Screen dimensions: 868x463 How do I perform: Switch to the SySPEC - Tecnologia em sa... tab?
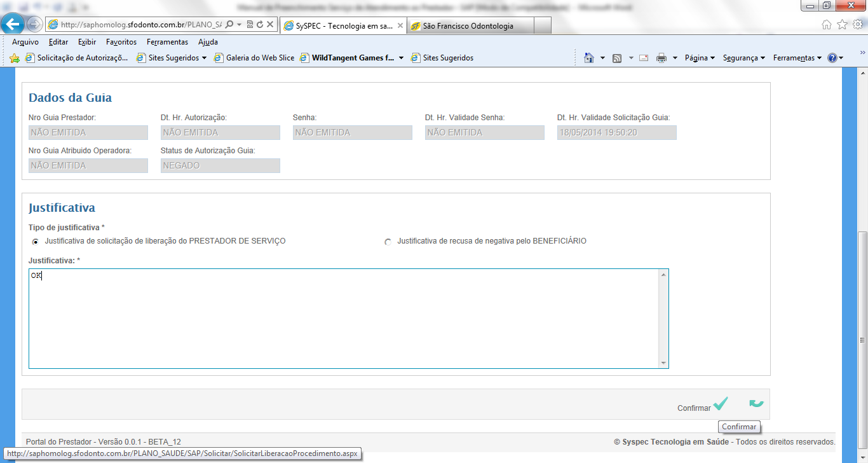[x=343, y=26]
